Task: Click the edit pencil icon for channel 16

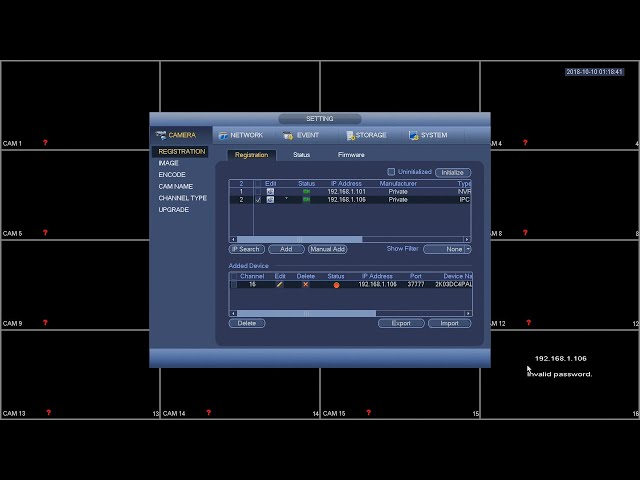Action: pyautogui.click(x=280, y=284)
